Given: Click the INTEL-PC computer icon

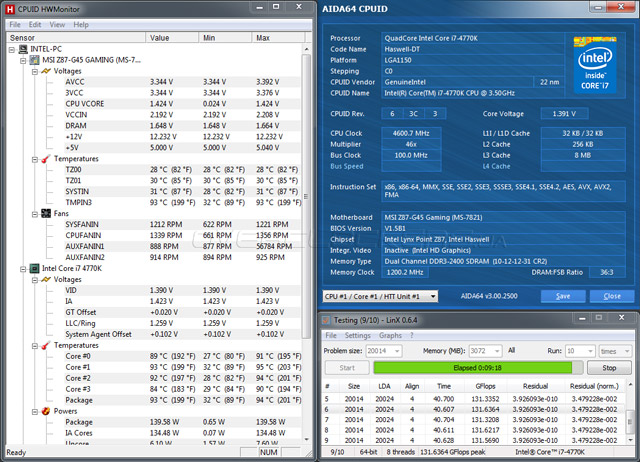Looking at the screenshot, I should 21,48.
